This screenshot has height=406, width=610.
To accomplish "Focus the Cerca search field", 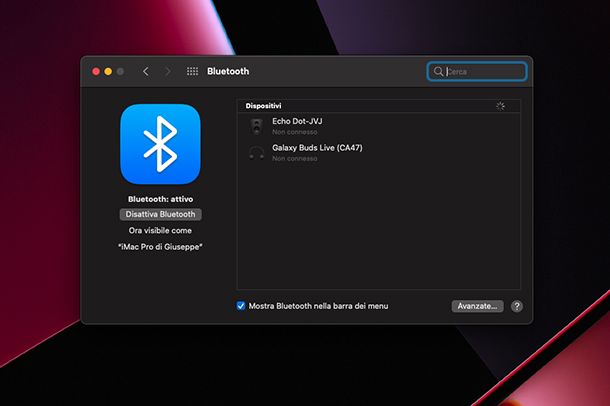I will 477,72.
